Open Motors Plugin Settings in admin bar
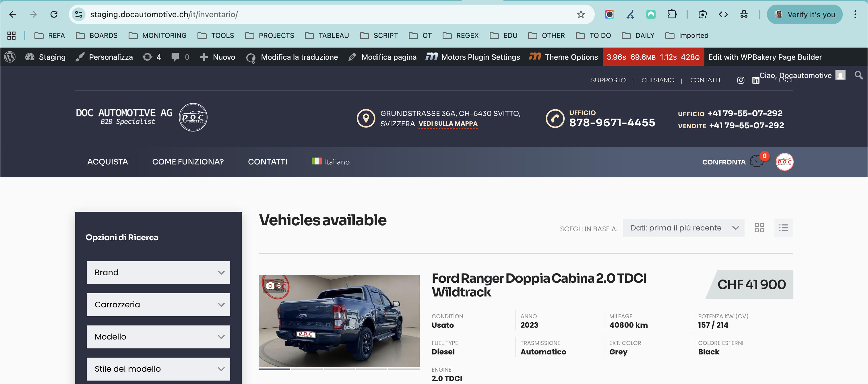The width and height of the screenshot is (868, 384). (x=473, y=57)
